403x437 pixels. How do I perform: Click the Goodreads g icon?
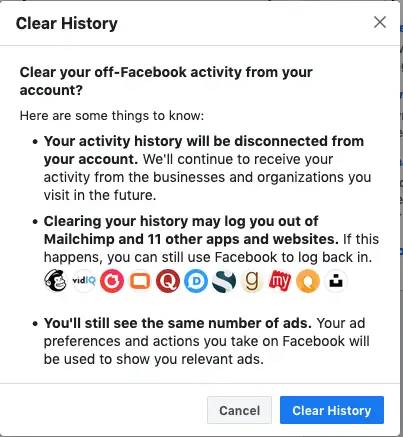(252, 281)
